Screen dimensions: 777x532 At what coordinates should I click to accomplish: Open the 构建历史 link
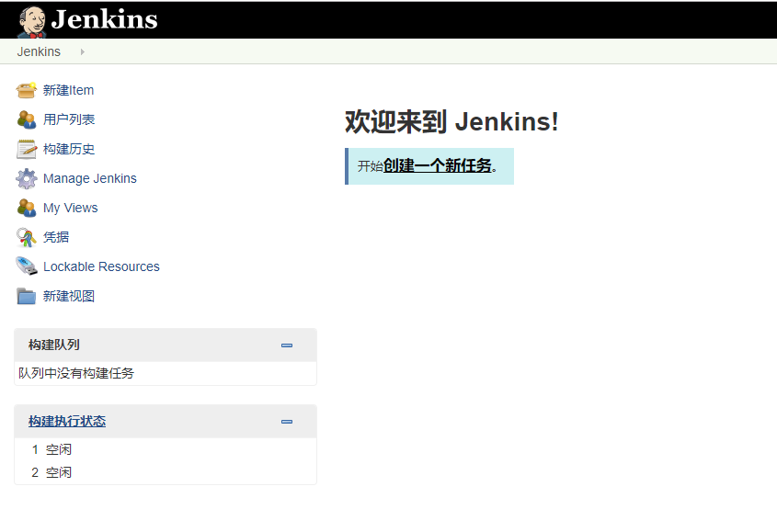click(69, 149)
